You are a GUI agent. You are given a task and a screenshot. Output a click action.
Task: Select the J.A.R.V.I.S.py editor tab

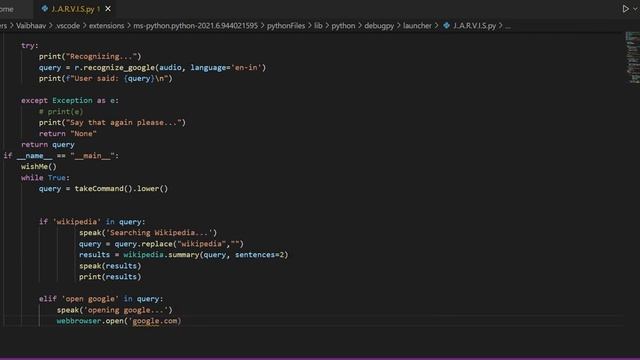76,9
